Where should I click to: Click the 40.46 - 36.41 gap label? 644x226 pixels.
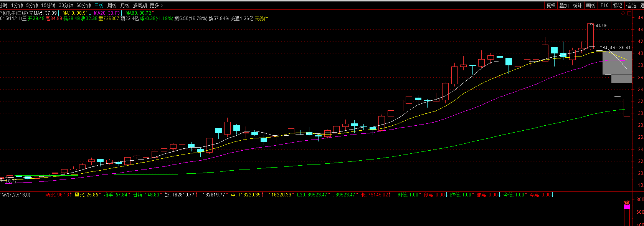point(617,48)
